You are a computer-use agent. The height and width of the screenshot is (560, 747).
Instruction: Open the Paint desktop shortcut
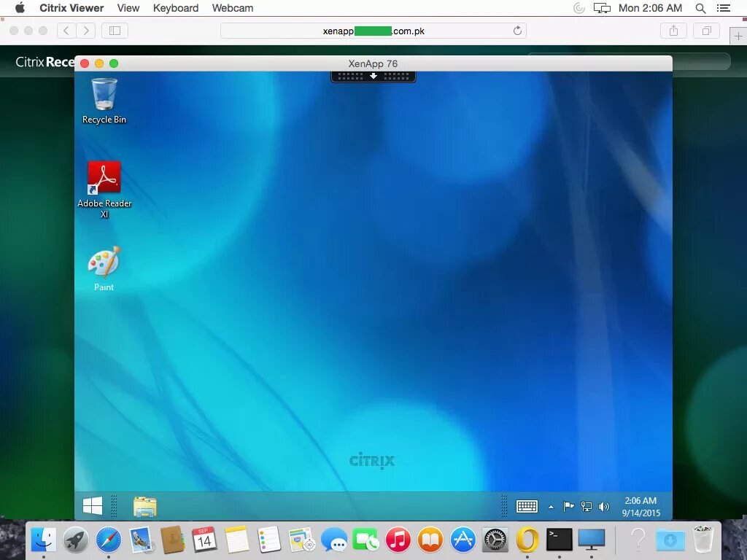pos(104,268)
